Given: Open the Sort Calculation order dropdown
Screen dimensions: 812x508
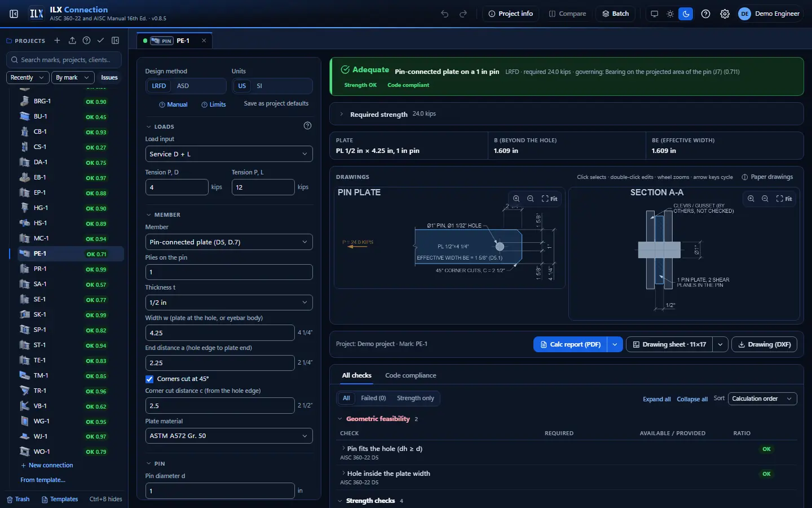Looking at the screenshot, I should pyautogui.click(x=762, y=399).
